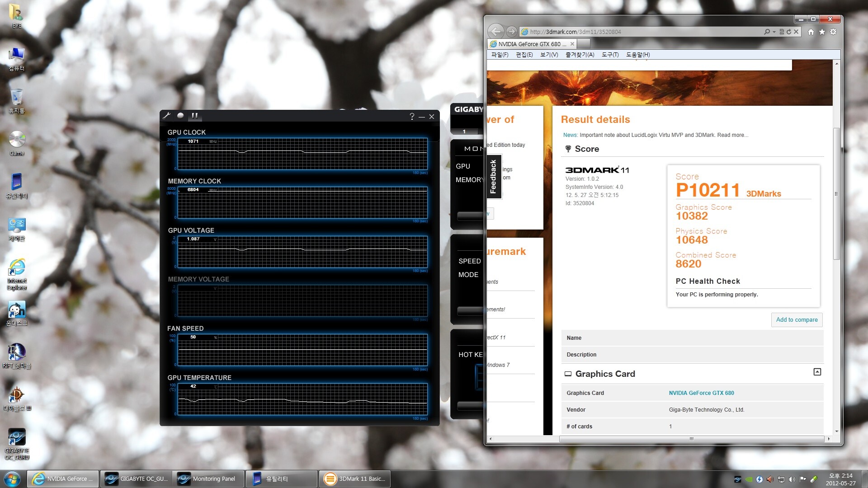
Task: Refresh the 3dmark page
Action: tap(789, 32)
